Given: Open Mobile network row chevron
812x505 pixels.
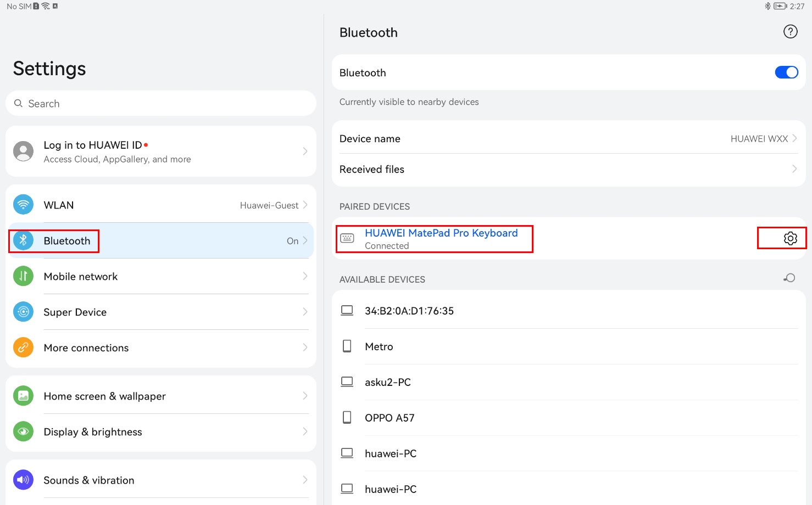Looking at the screenshot, I should pos(305,276).
